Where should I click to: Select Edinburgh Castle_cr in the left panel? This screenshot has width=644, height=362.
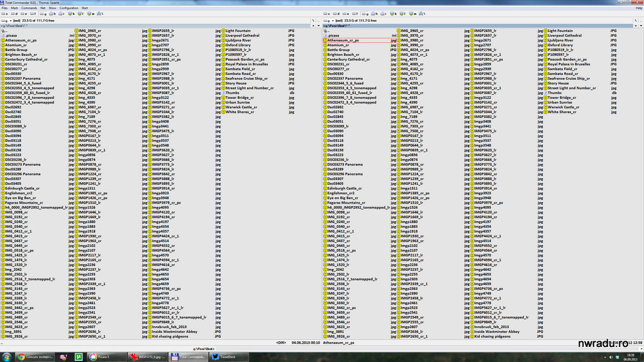tap(23, 189)
